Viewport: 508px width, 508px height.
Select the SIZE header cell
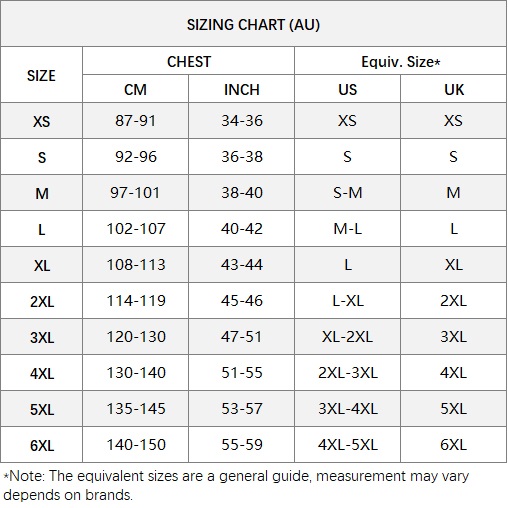[x=41, y=76]
